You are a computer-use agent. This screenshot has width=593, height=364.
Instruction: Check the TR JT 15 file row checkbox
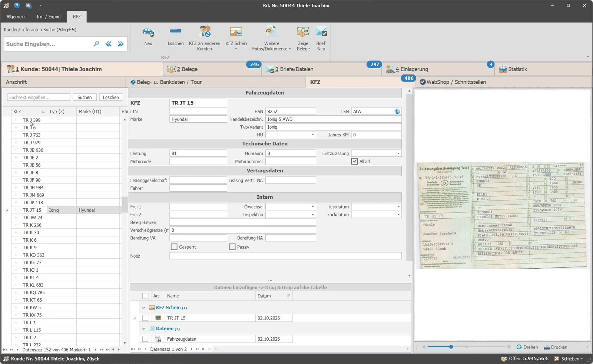point(145,318)
